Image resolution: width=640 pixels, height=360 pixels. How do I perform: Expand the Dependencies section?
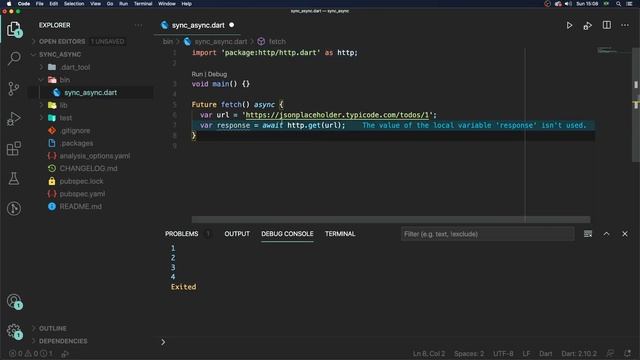click(63, 341)
